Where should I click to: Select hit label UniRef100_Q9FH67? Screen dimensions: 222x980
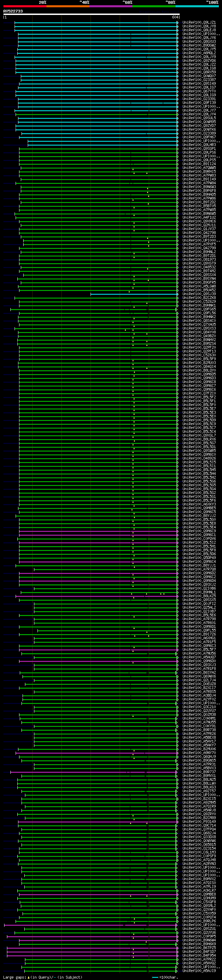coord(199,137)
